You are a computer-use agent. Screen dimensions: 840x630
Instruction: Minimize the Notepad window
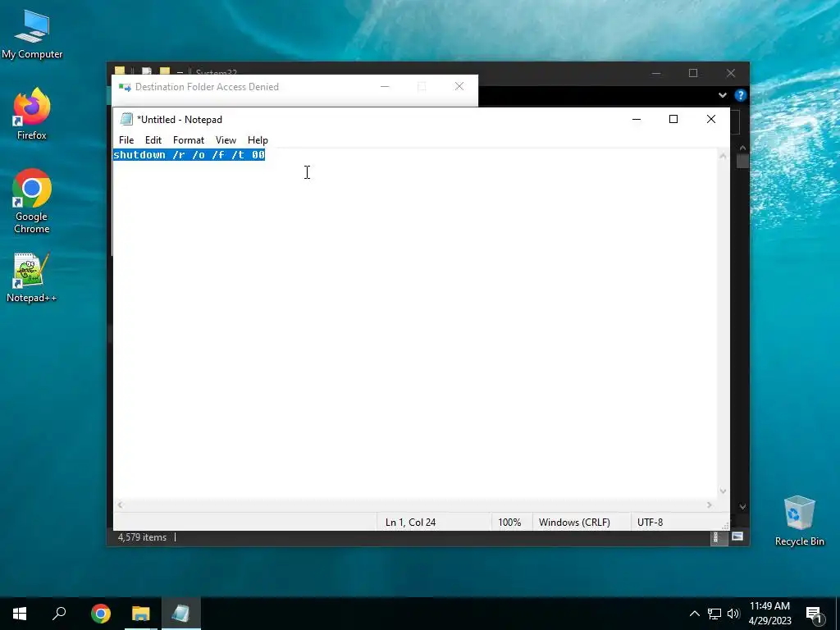[637, 119]
